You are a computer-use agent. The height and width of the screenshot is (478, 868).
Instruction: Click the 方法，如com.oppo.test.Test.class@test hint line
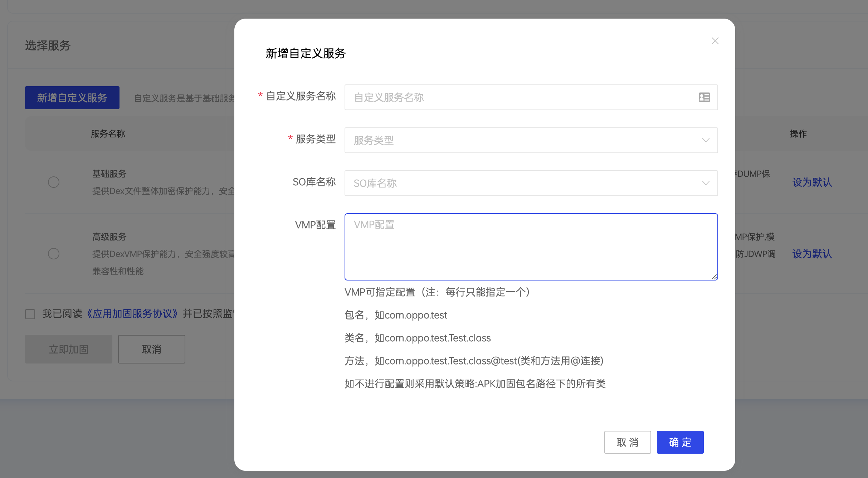click(x=474, y=361)
